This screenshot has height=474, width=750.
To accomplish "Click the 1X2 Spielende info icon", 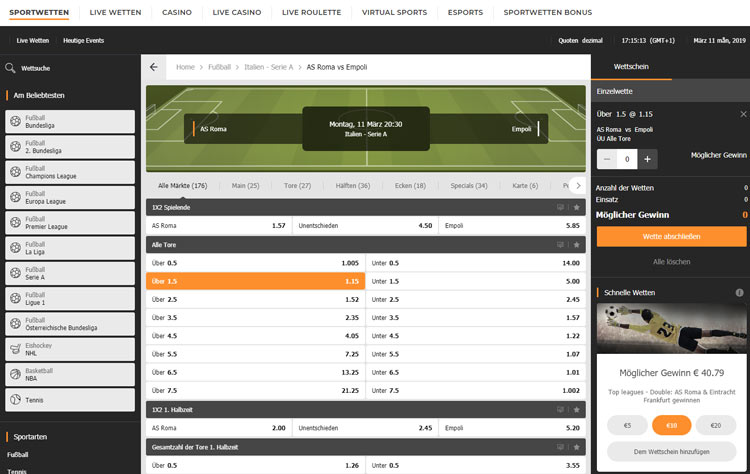I will (x=560, y=207).
